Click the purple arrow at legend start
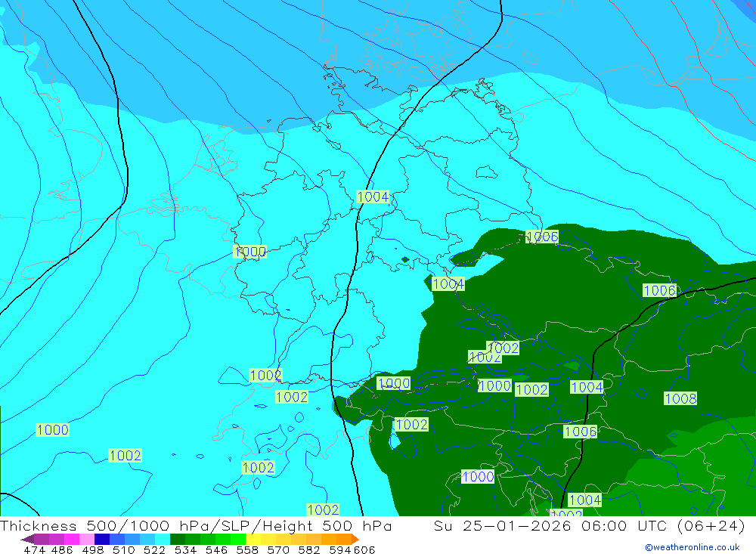756x554 pixels. 27,539
